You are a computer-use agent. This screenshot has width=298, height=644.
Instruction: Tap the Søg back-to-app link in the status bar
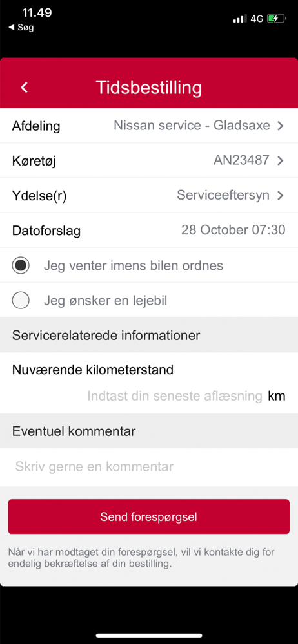point(21,28)
